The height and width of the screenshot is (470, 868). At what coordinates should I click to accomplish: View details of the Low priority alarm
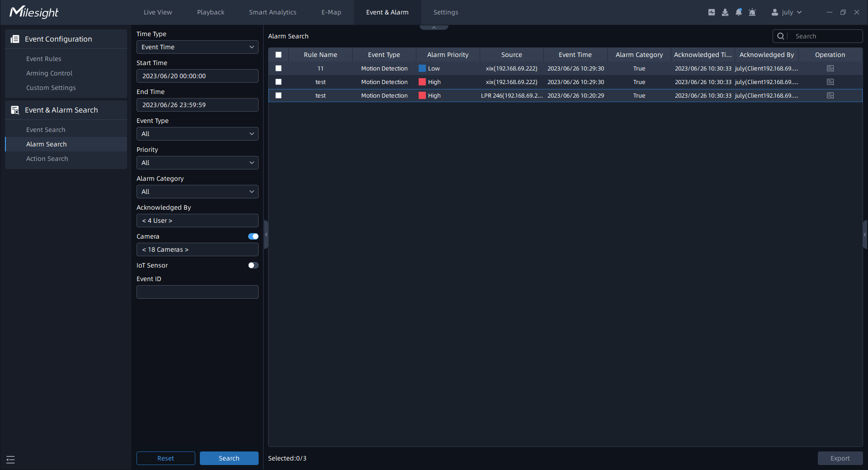(x=830, y=69)
